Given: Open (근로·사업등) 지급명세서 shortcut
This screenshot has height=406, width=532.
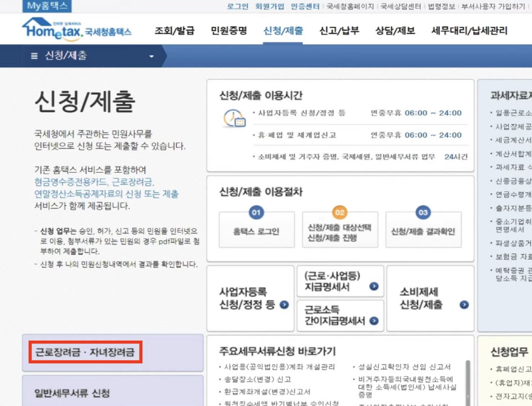Looking at the screenshot, I should click(x=340, y=281).
